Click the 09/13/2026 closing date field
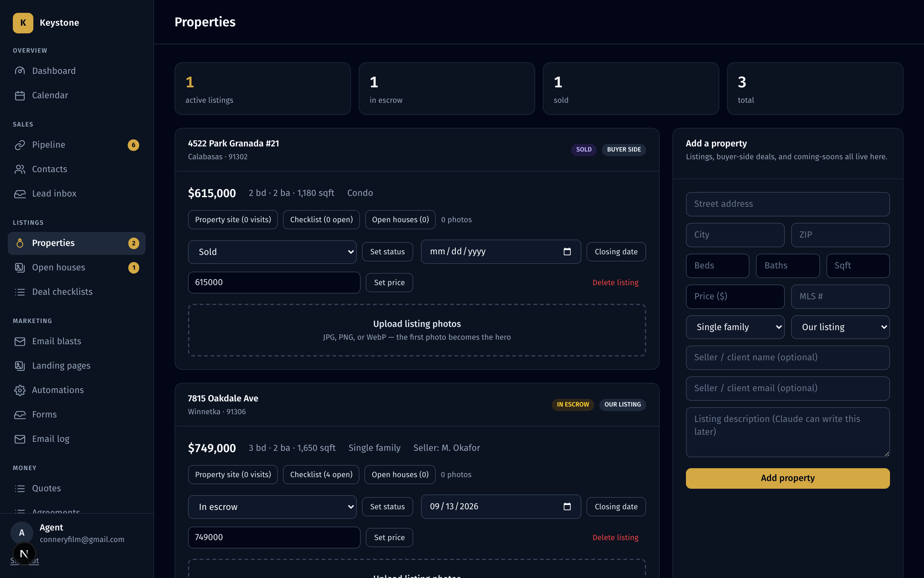 pyautogui.click(x=501, y=507)
